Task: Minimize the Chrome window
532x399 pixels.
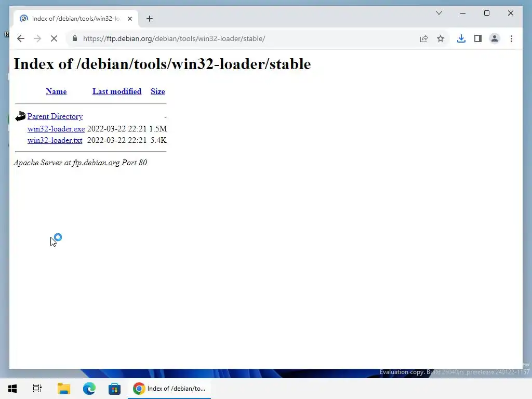Action: (463, 13)
